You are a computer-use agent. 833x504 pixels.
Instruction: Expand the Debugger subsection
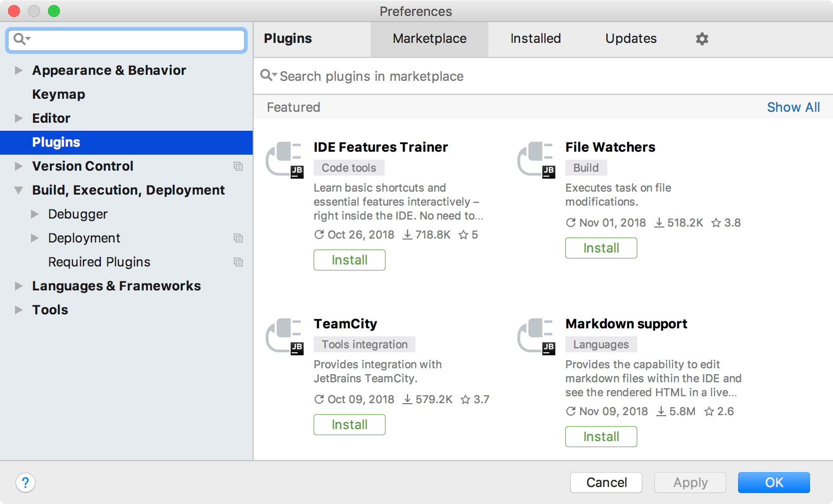(x=35, y=214)
